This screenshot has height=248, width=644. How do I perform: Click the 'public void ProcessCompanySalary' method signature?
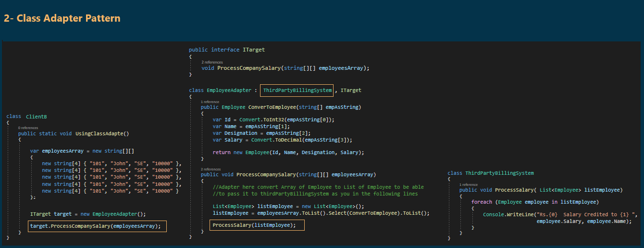[x=288, y=174]
